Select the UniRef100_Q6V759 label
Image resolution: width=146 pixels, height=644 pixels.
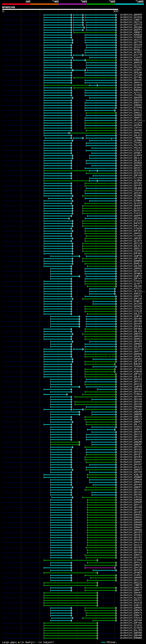131,42
